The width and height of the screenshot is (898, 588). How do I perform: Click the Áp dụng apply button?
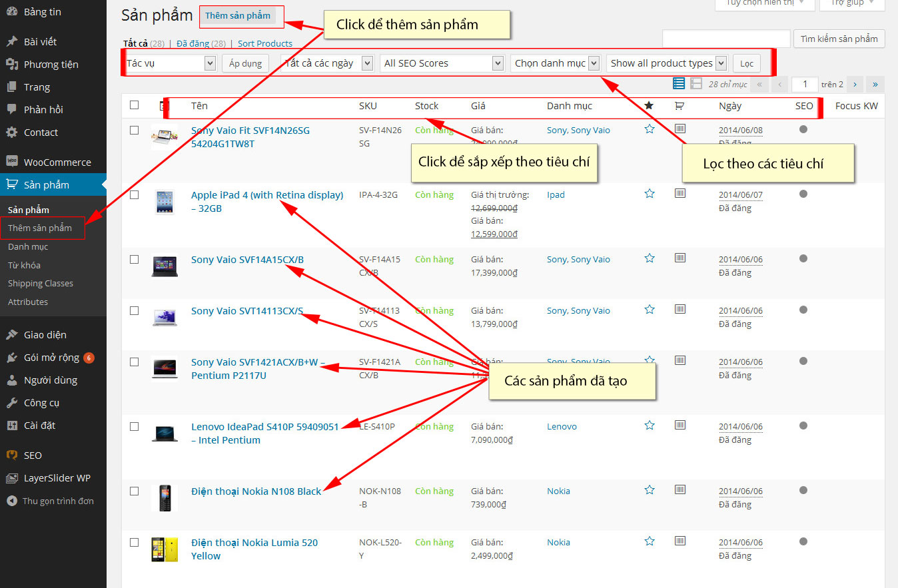point(246,63)
